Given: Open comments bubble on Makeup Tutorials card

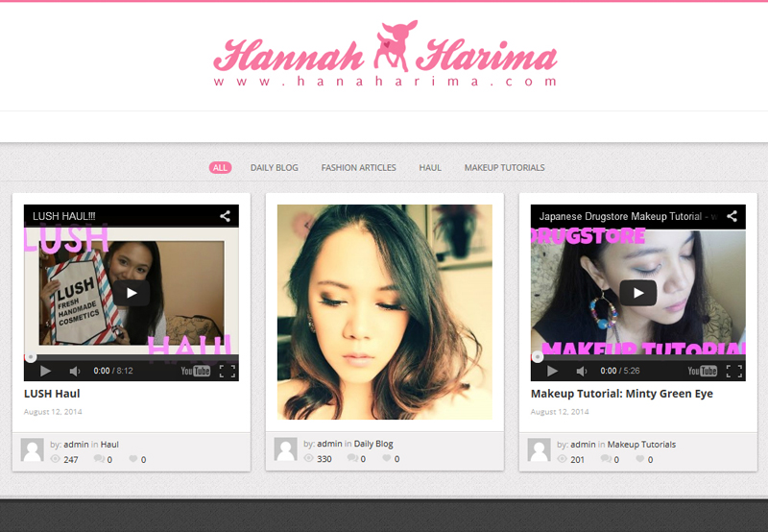Looking at the screenshot, I should pyautogui.click(x=606, y=458).
